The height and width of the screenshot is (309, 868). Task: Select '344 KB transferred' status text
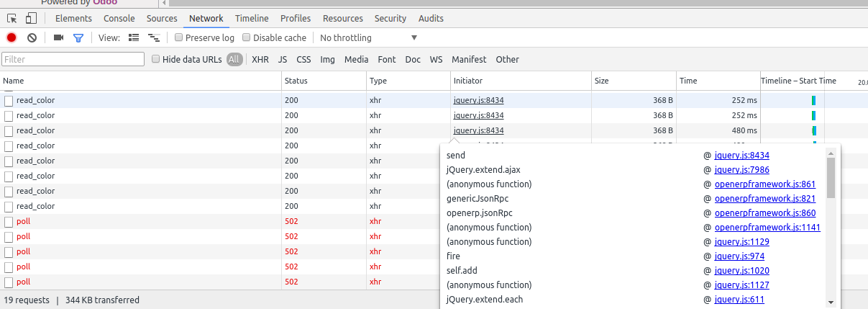102,300
